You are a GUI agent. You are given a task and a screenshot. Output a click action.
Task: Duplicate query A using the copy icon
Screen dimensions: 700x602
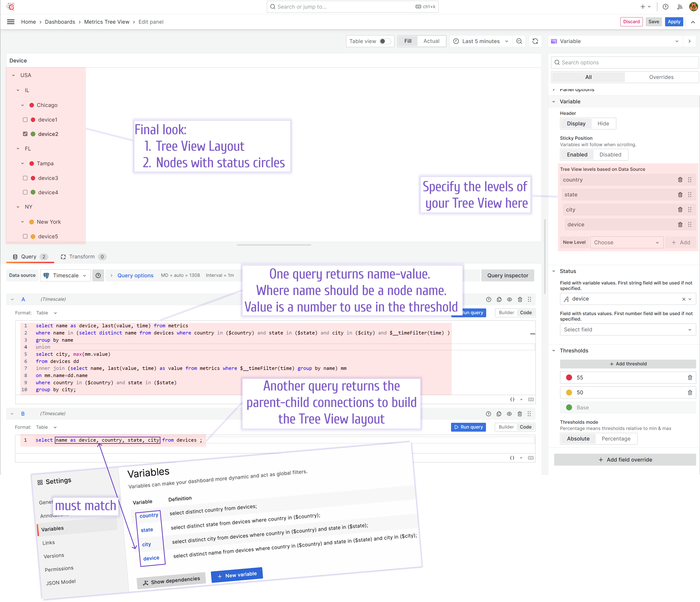point(499,299)
